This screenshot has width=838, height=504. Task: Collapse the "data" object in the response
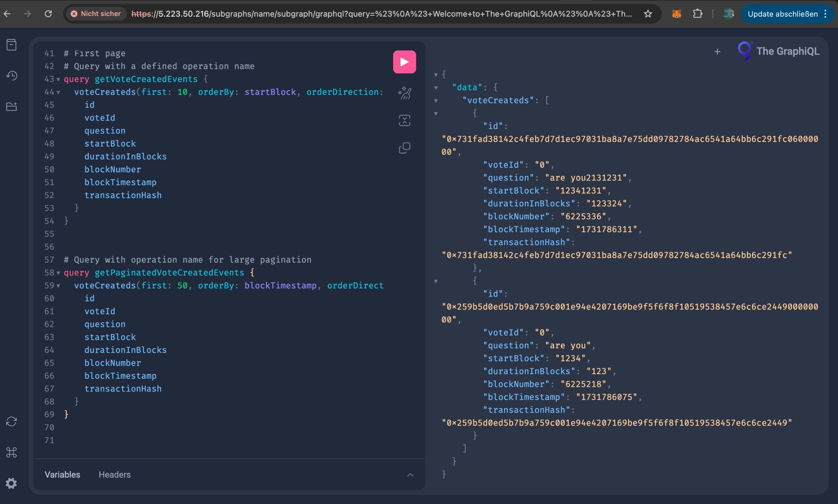(x=436, y=88)
